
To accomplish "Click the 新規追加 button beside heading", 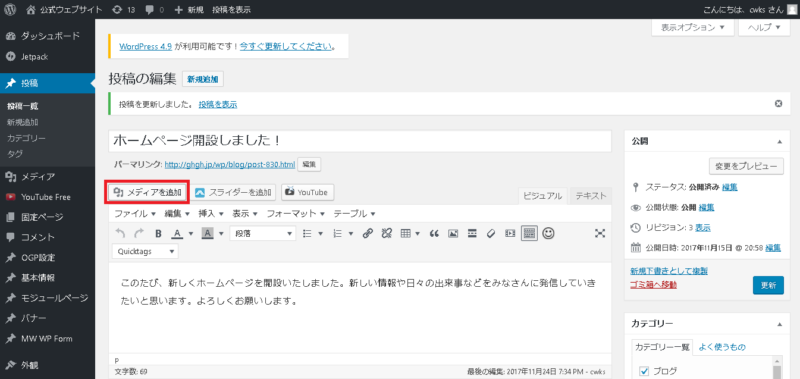I will 203,80.
